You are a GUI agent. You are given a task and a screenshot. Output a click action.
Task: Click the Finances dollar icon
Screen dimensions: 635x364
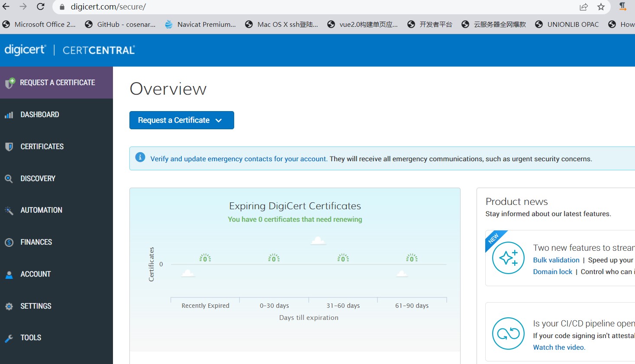point(9,243)
